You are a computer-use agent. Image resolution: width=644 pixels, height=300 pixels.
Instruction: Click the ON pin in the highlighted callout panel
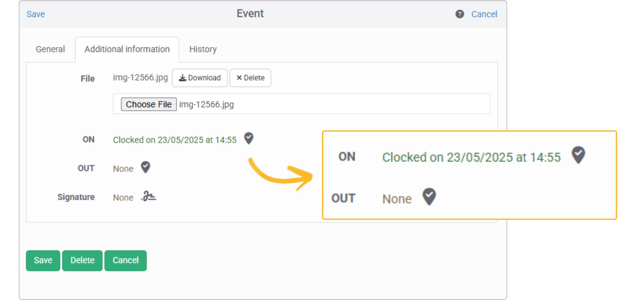pyautogui.click(x=578, y=155)
